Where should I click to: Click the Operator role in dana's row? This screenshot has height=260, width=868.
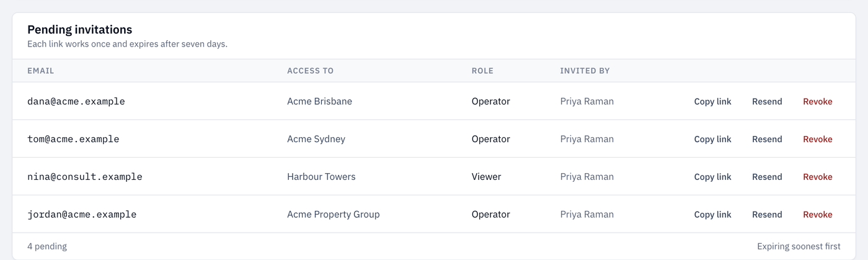tap(491, 102)
